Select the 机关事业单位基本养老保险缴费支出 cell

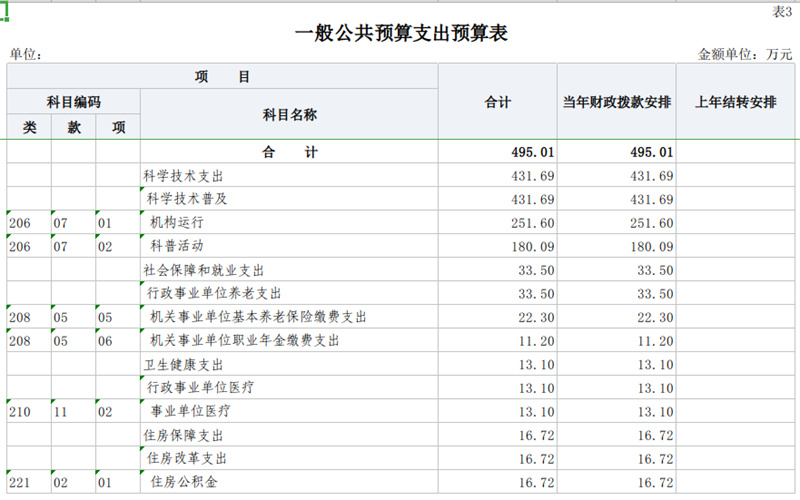click(x=289, y=317)
